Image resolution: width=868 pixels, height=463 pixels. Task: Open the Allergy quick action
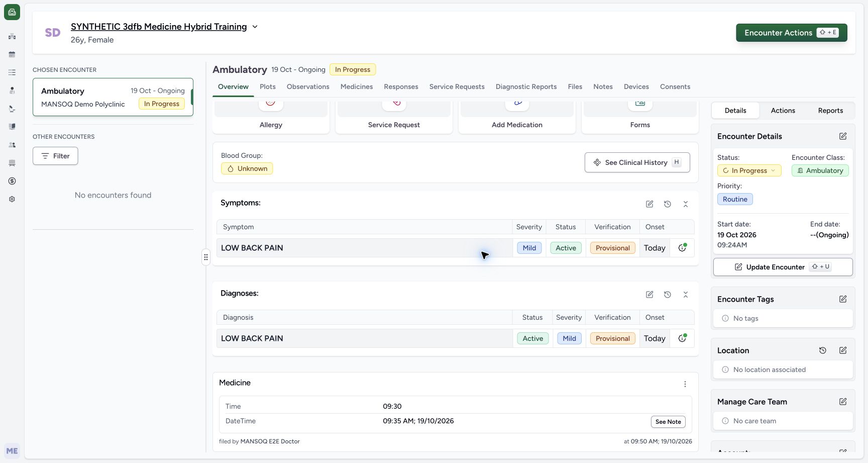[271, 117]
